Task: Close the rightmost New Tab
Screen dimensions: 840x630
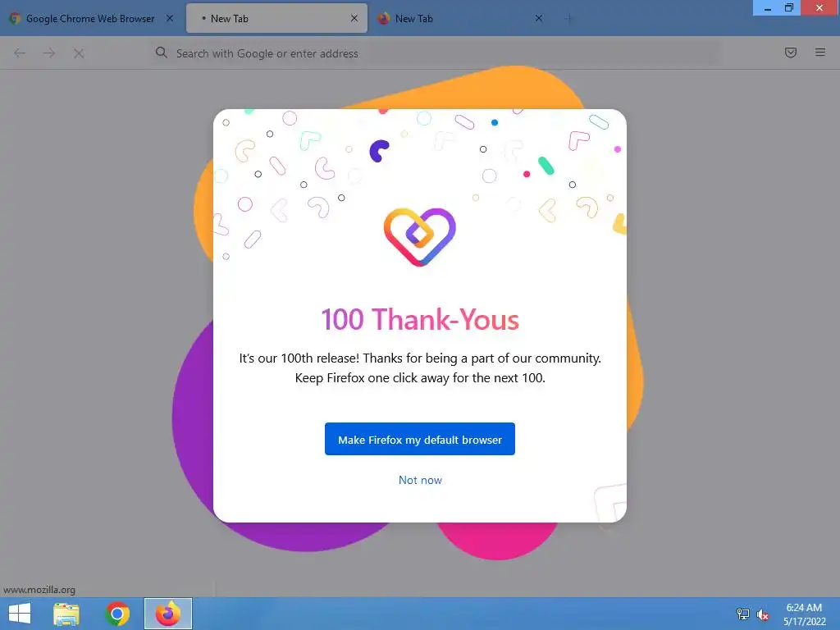Action: click(x=539, y=18)
